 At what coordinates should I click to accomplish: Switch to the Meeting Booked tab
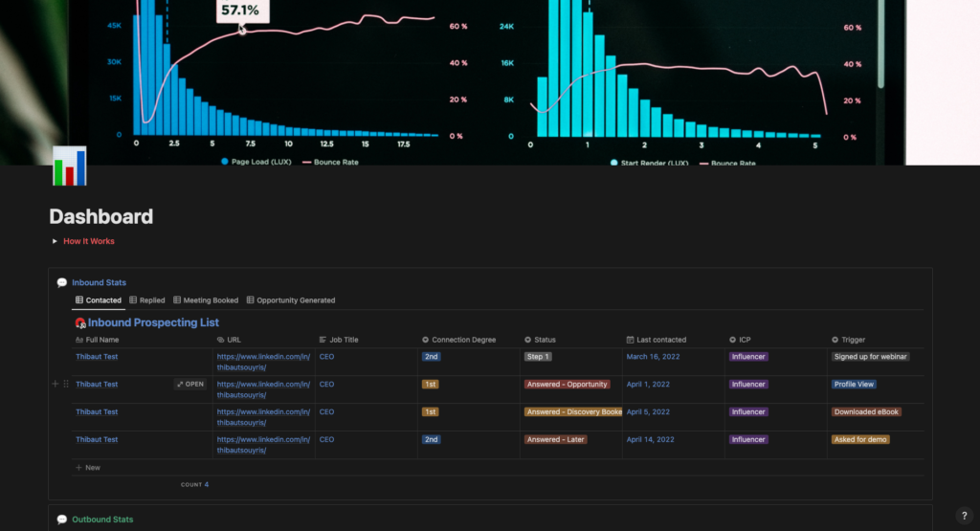(206, 300)
